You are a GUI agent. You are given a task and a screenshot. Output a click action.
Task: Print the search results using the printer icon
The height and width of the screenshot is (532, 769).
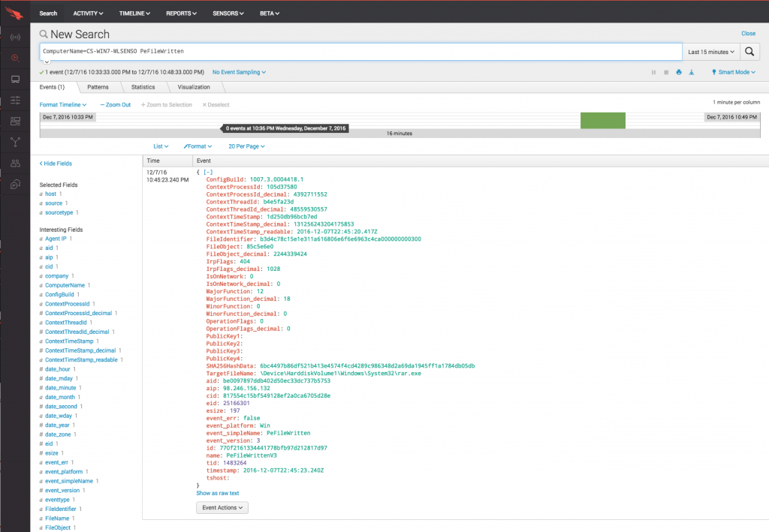click(678, 73)
